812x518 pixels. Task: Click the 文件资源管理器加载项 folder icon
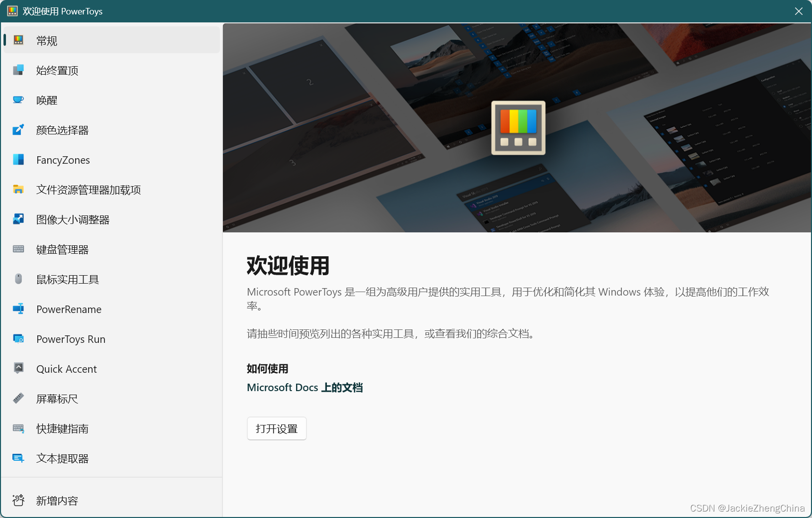click(18, 190)
